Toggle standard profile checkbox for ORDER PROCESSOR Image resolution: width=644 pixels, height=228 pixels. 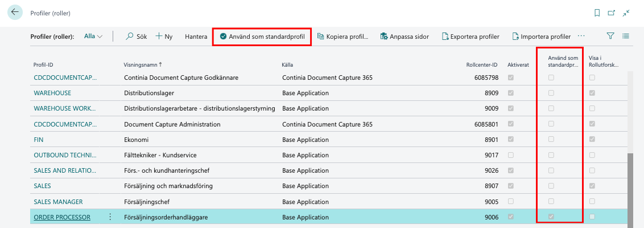coord(551,217)
